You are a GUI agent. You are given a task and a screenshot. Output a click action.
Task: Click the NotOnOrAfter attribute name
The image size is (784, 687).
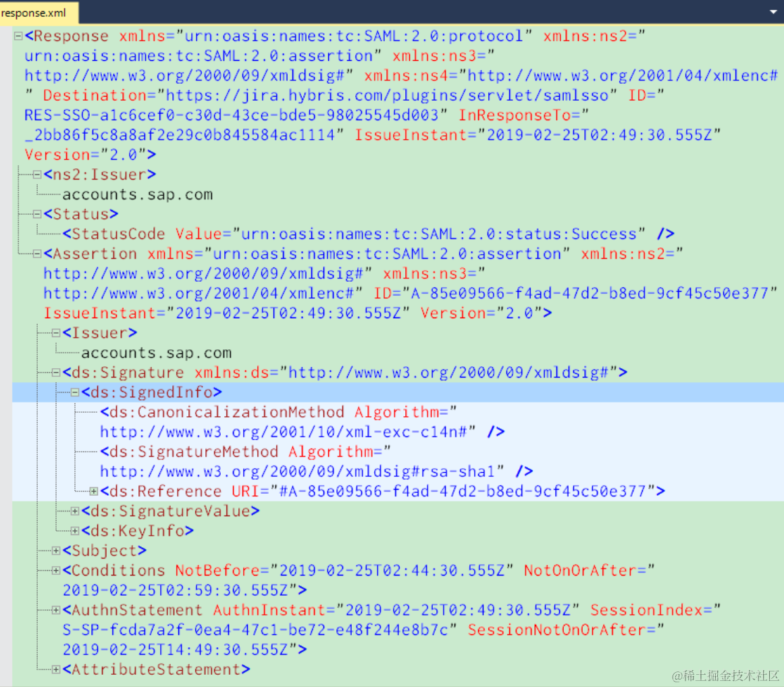(x=580, y=571)
